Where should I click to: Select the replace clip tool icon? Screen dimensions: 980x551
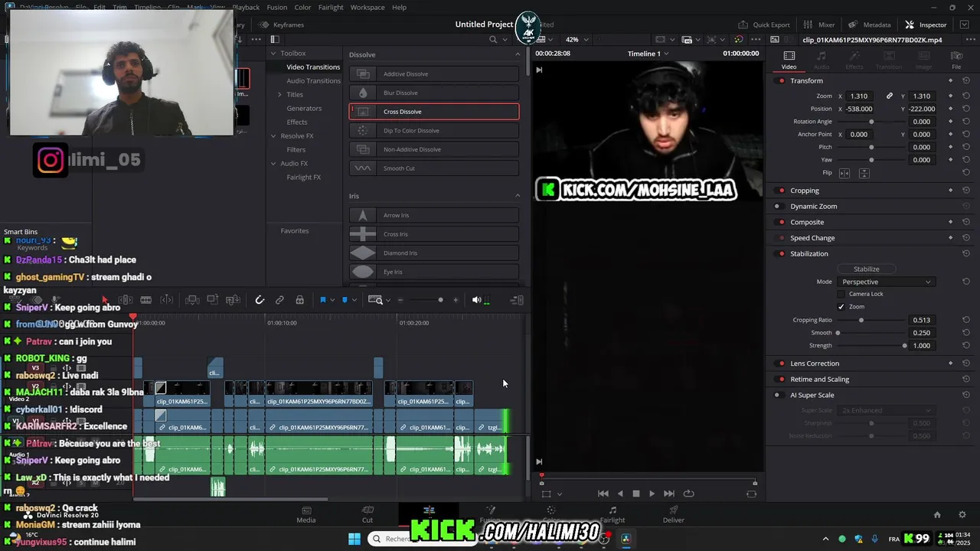pyautogui.click(x=233, y=300)
